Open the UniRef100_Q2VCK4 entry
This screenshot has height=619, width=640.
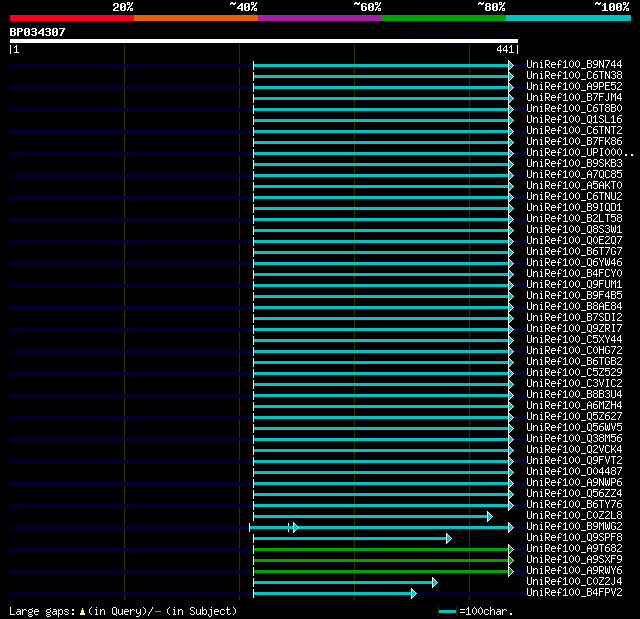[x=574, y=450]
